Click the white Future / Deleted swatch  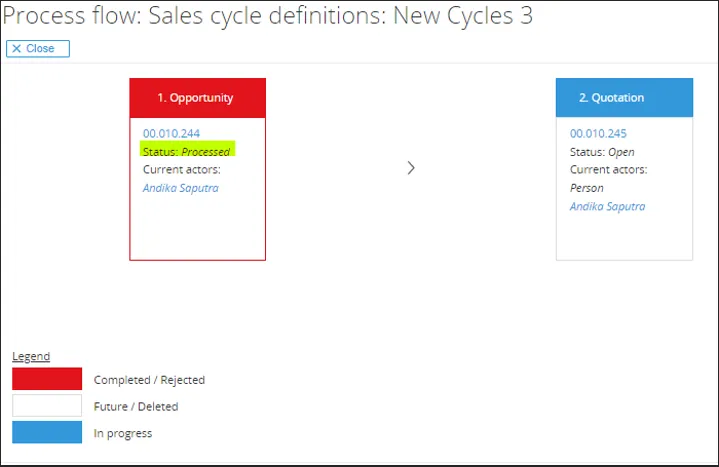(47, 406)
